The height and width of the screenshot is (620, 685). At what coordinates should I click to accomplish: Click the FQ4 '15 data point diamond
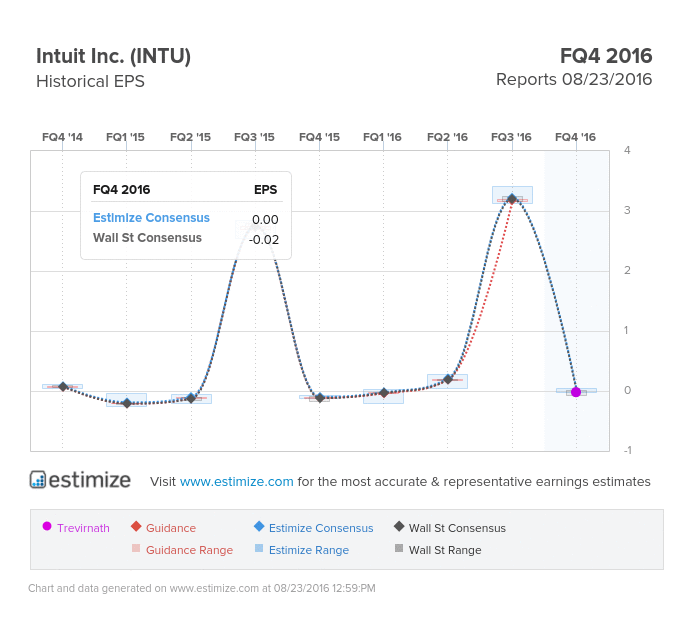click(x=319, y=398)
